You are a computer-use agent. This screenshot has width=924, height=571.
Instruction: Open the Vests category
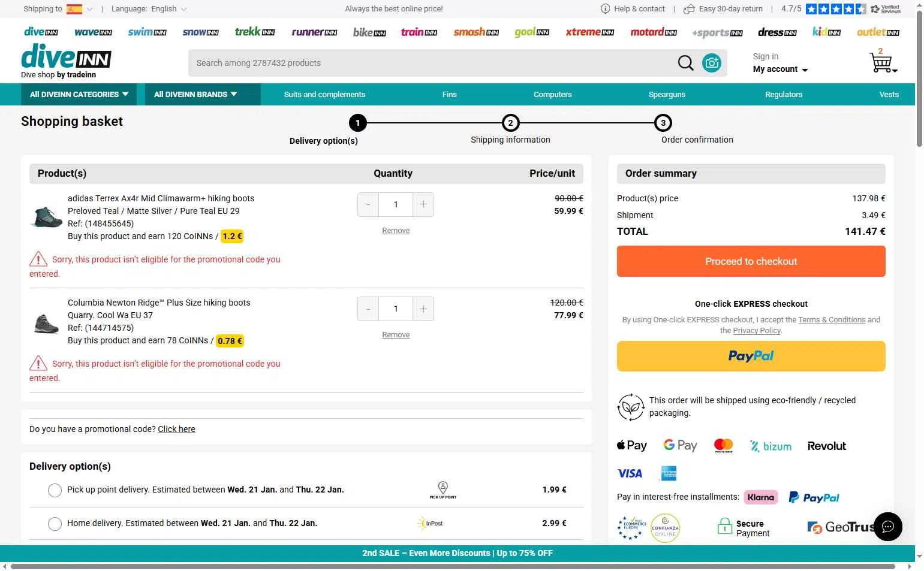click(x=889, y=95)
